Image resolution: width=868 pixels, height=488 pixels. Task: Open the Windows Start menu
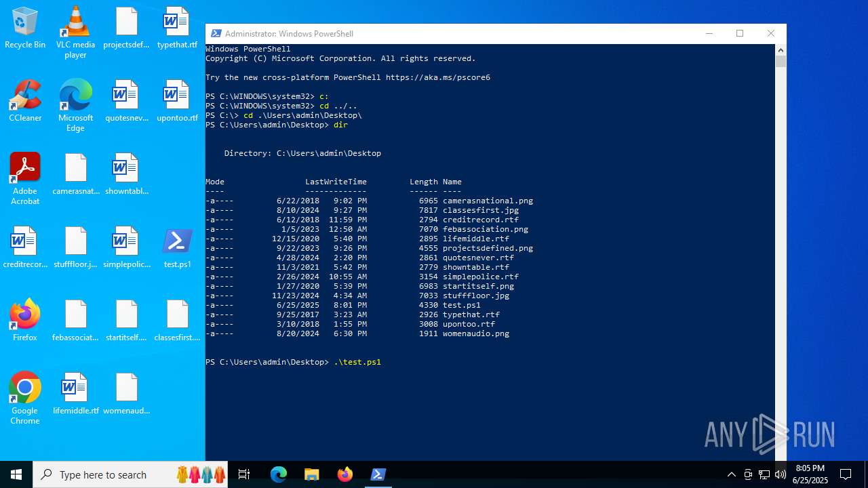pyautogui.click(x=16, y=474)
